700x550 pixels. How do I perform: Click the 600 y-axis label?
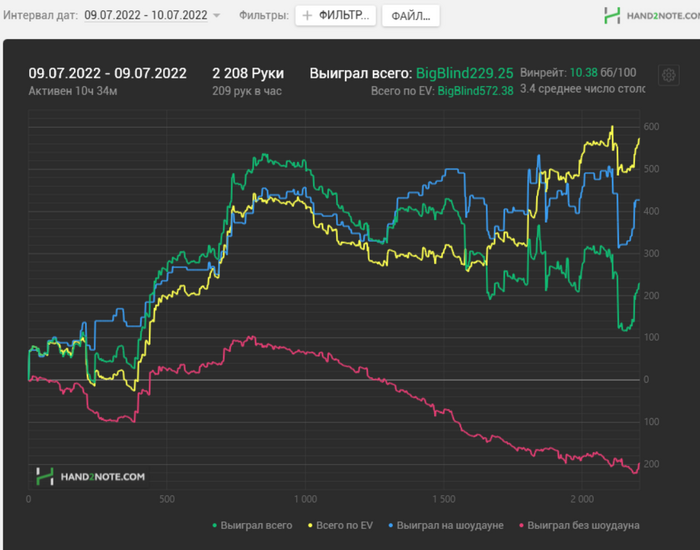tap(651, 127)
